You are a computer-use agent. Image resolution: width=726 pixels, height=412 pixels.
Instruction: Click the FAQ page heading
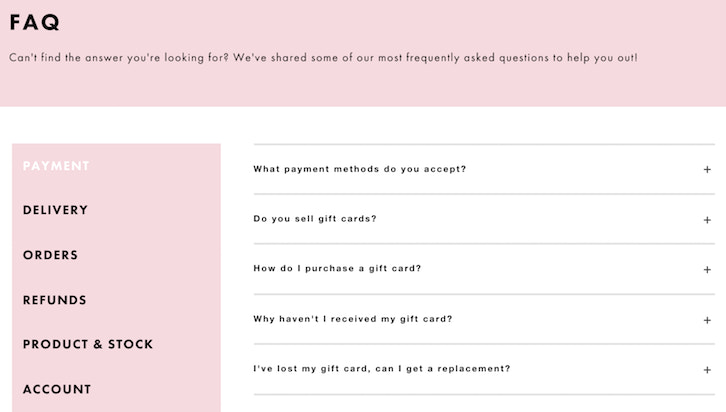coord(35,22)
